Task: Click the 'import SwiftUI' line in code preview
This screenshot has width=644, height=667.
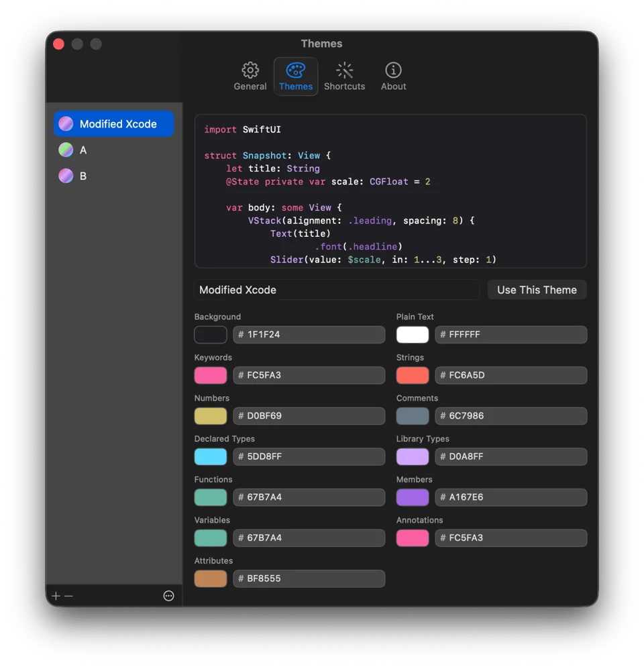Action: (x=242, y=130)
